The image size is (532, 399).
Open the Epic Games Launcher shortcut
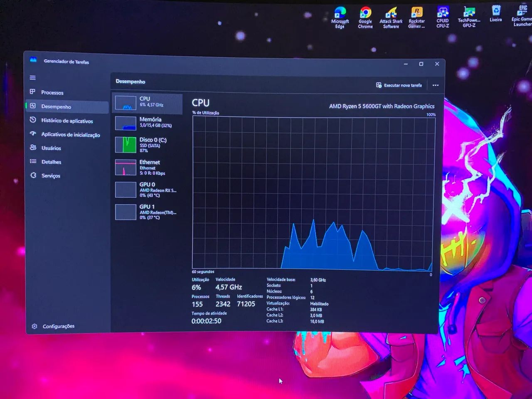tap(522, 16)
